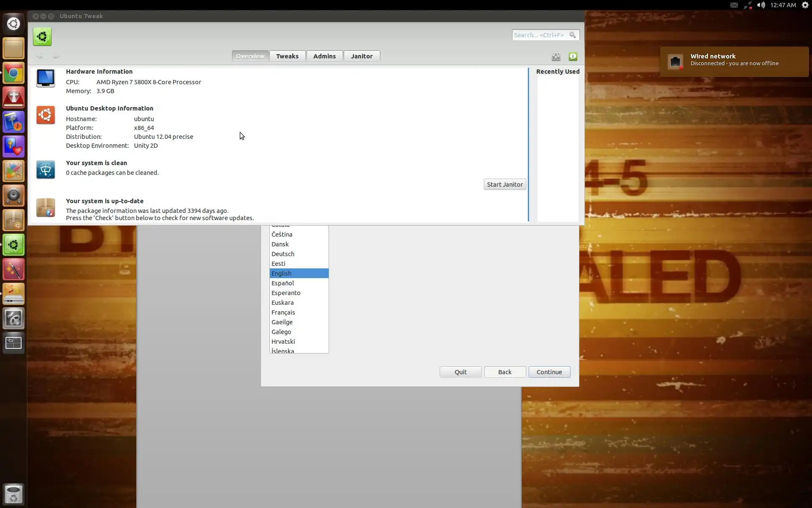Screen dimensions: 812x508
Task: Open the sound volume indicator menu
Action: (x=761, y=5)
